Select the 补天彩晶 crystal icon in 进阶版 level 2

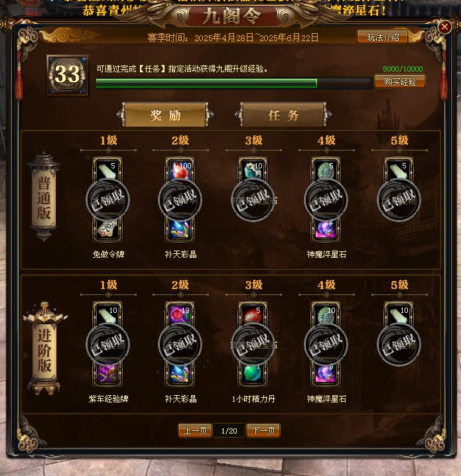coord(180,375)
